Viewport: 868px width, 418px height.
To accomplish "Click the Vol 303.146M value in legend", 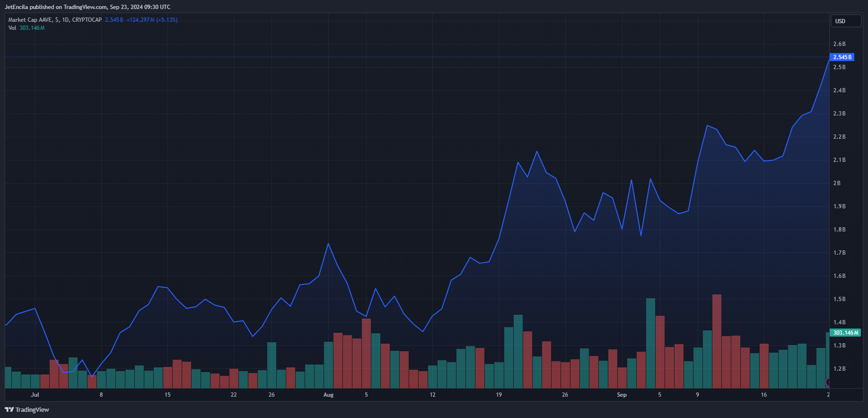I will pyautogui.click(x=32, y=28).
